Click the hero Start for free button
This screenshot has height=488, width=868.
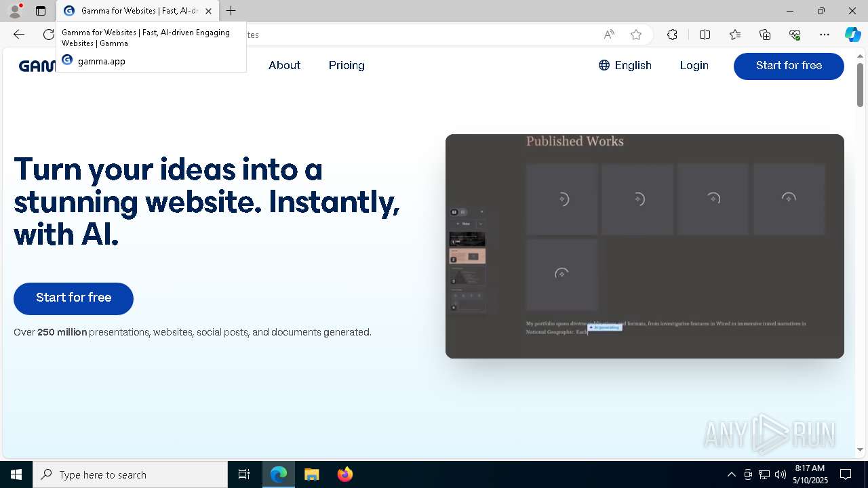[73, 298]
